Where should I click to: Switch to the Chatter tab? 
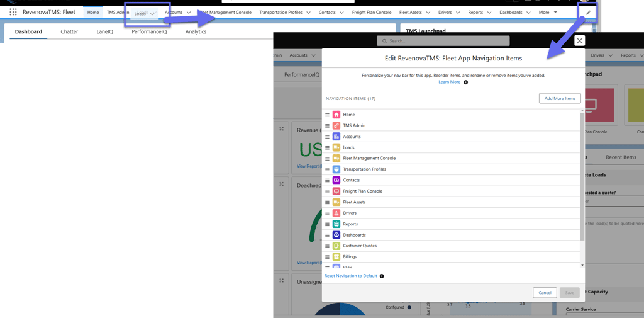click(69, 31)
